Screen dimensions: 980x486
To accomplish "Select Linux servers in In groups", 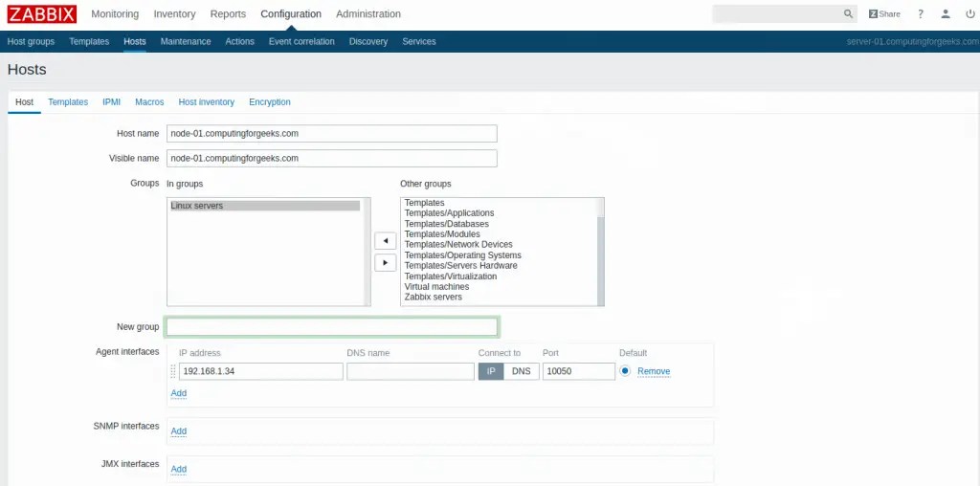I will (x=265, y=206).
